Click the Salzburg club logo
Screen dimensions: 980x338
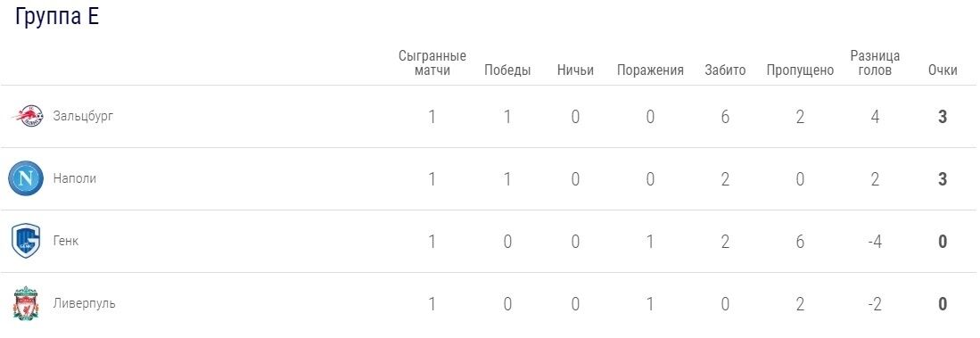[29, 116]
